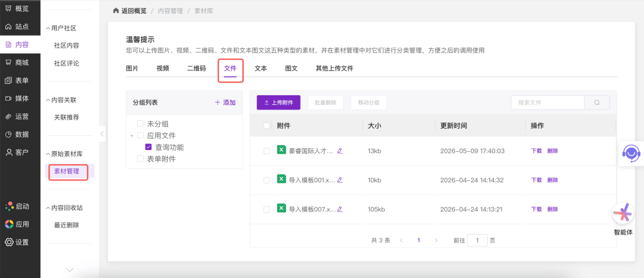Open the 表单 forms sidebar item
This screenshot has width=644, height=278.
tap(17, 80)
